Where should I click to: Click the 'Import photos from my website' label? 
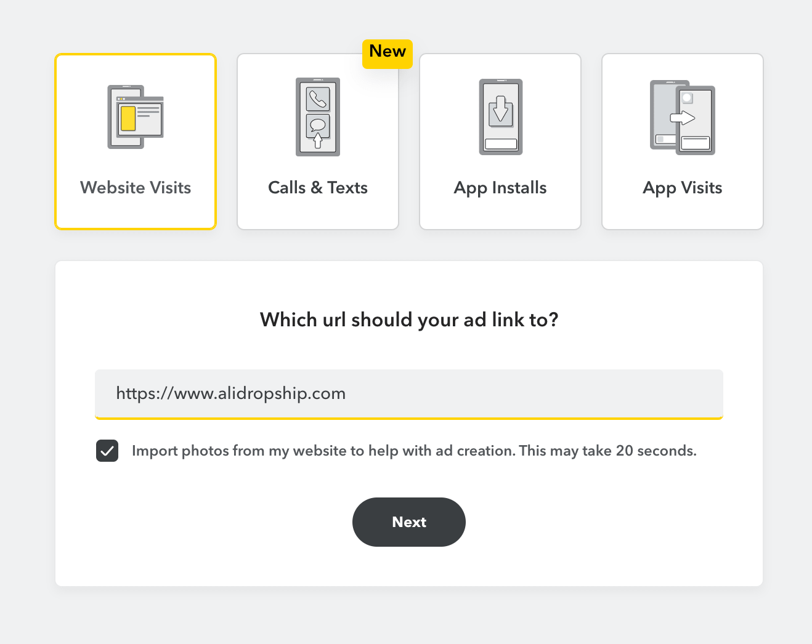[413, 451]
